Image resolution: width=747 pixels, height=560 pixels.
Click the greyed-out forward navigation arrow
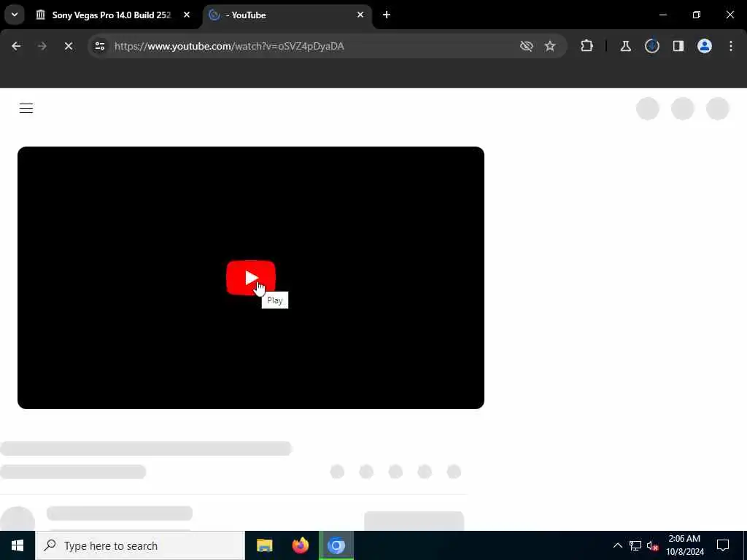pos(42,46)
